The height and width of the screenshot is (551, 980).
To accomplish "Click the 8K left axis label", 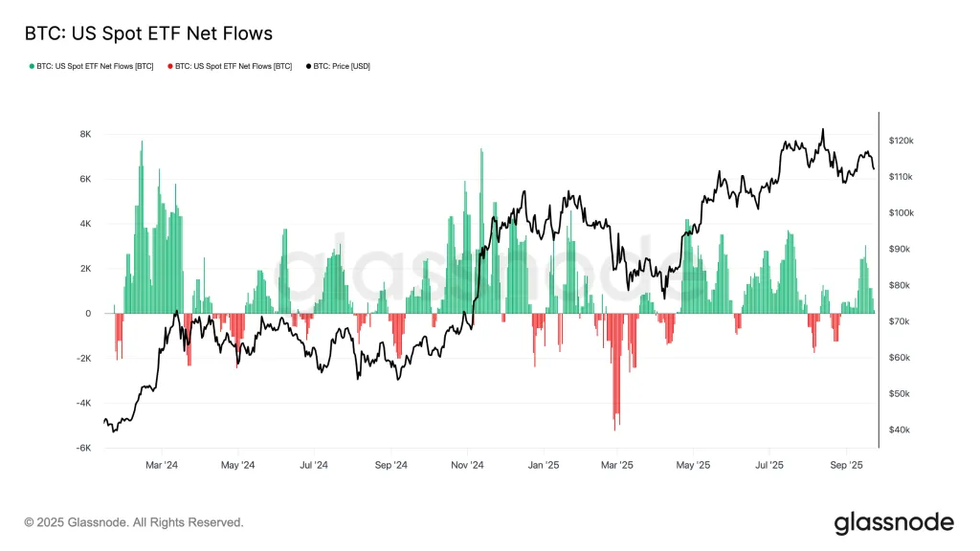I will pyautogui.click(x=85, y=134).
